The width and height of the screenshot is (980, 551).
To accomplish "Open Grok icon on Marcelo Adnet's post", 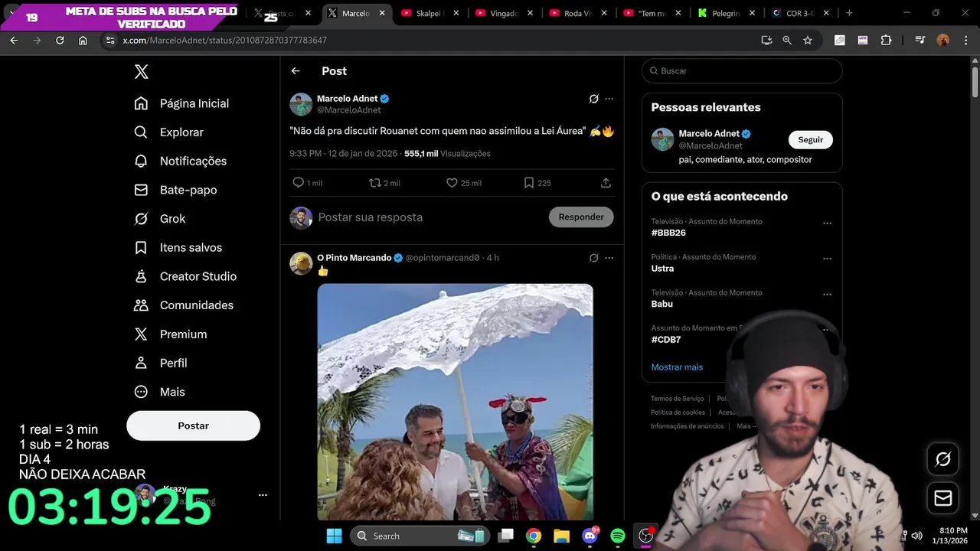I will click(593, 99).
